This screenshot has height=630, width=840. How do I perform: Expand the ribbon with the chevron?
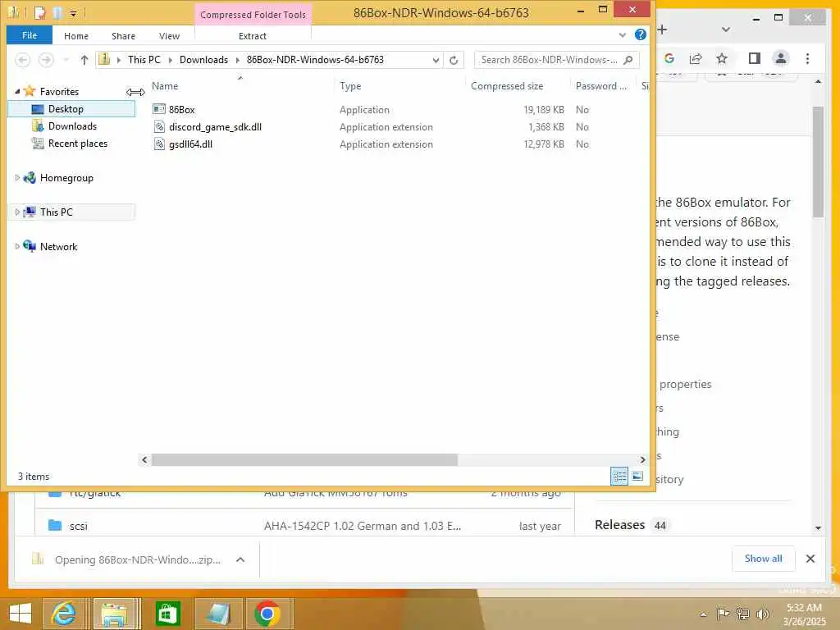click(622, 35)
